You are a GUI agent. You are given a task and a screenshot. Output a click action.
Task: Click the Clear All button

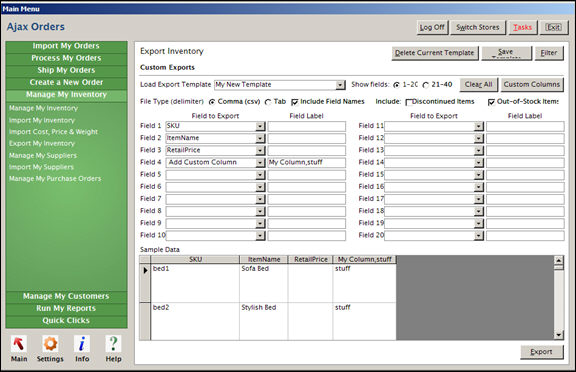pyautogui.click(x=478, y=84)
